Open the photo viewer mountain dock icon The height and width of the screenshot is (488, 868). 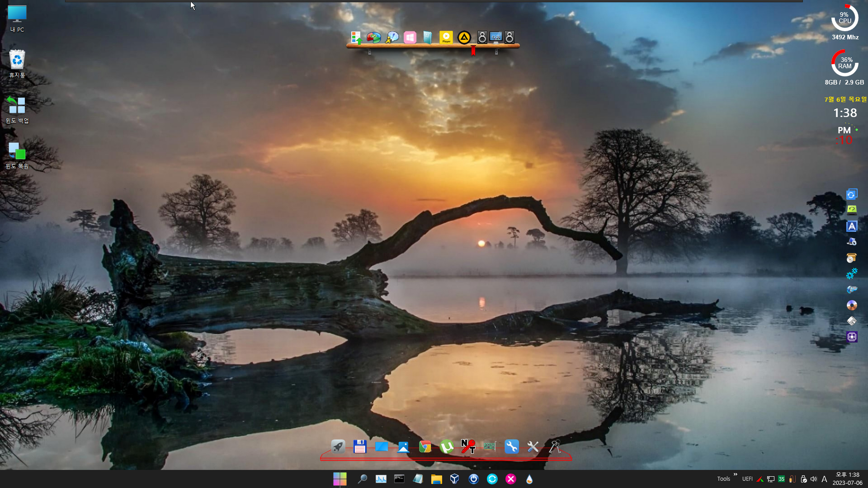pyautogui.click(x=403, y=446)
